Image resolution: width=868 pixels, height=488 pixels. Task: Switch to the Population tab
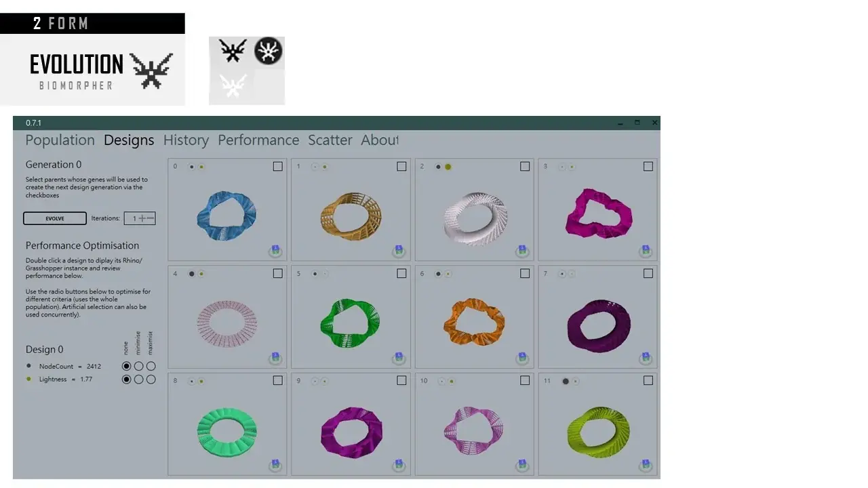coord(60,140)
